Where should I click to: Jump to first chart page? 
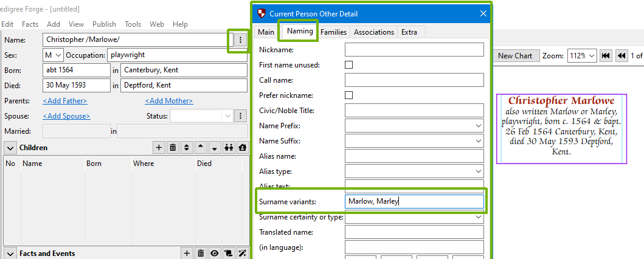point(606,56)
